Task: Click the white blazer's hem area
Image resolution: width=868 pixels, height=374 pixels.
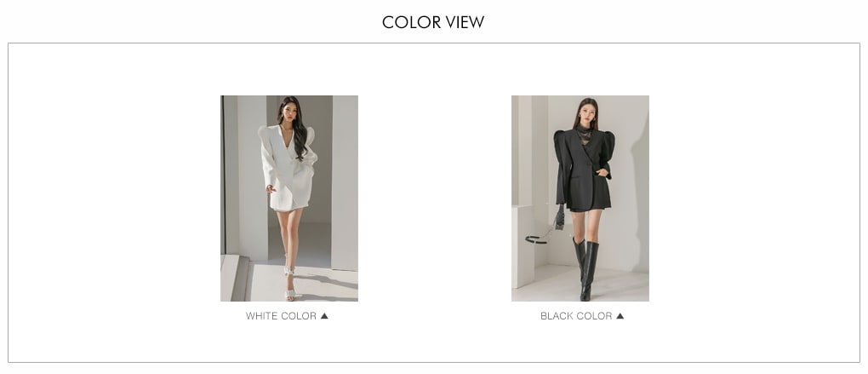Action: pyautogui.click(x=289, y=205)
